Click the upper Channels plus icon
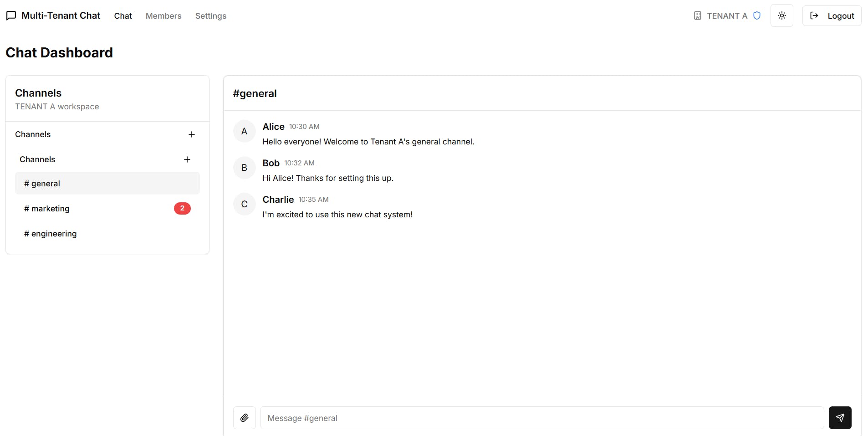This screenshot has width=868, height=436. 192,134
